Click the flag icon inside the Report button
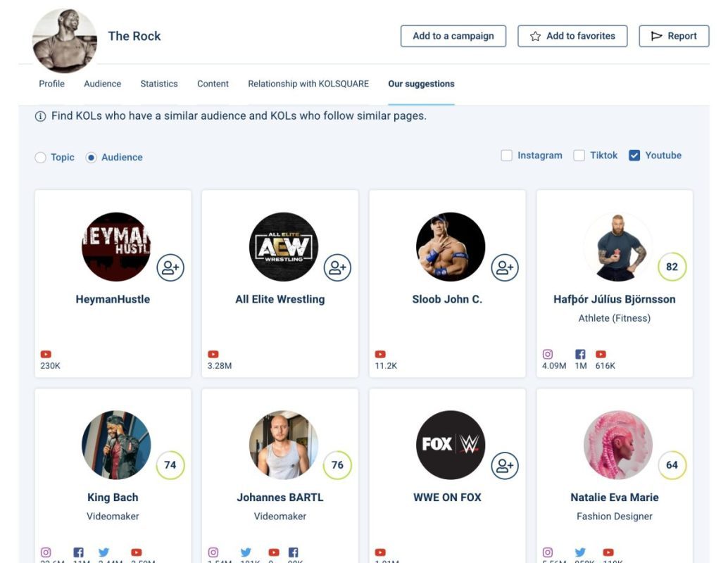The height and width of the screenshot is (563, 728). [x=658, y=35]
